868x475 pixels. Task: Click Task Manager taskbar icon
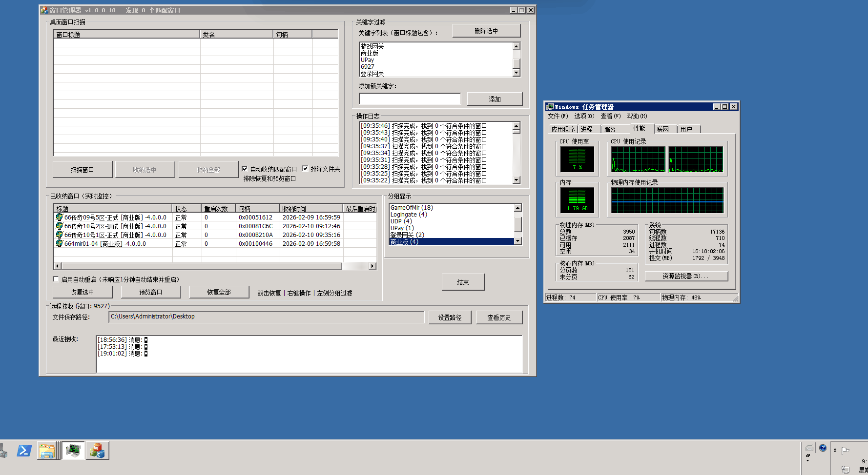[73, 451]
